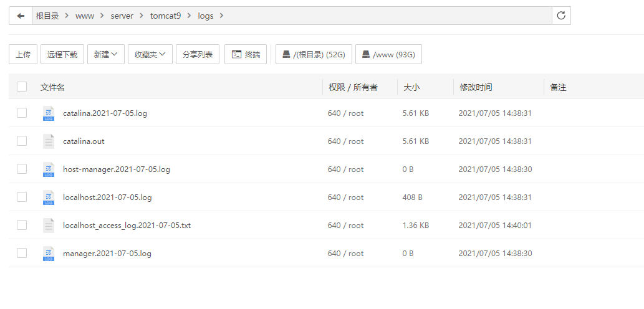Open file catalina.2021-07-05.log by name

(105, 113)
